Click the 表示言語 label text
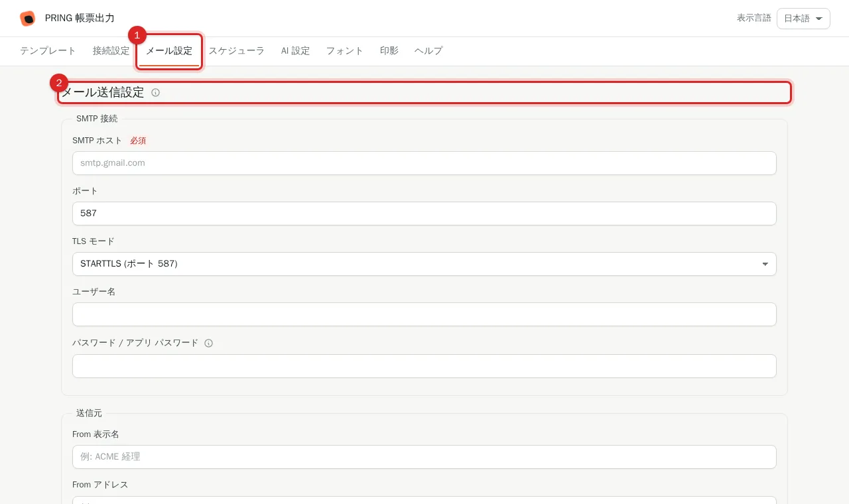The height and width of the screenshot is (504, 849). pyautogui.click(x=754, y=19)
